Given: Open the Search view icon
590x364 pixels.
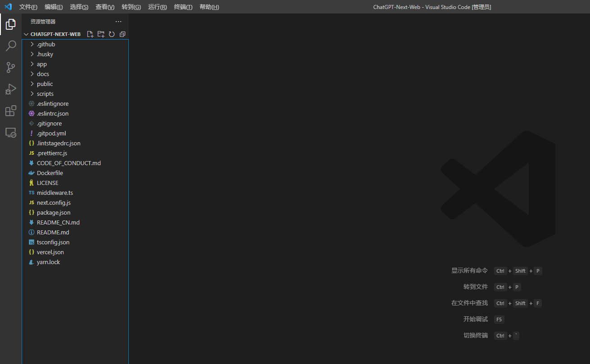Looking at the screenshot, I should coord(11,46).
